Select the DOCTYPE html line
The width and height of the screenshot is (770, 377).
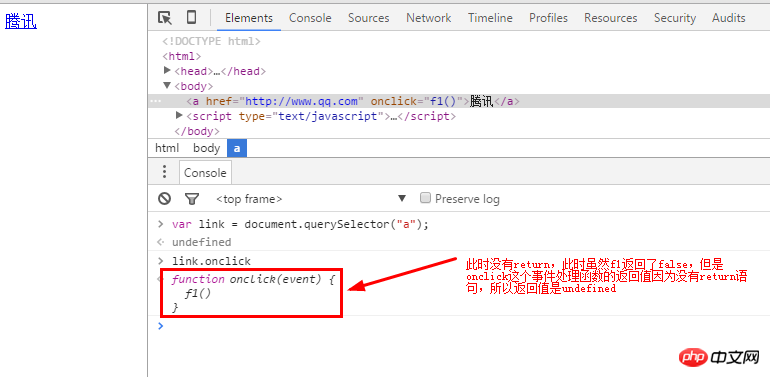[x=211, y=41]
